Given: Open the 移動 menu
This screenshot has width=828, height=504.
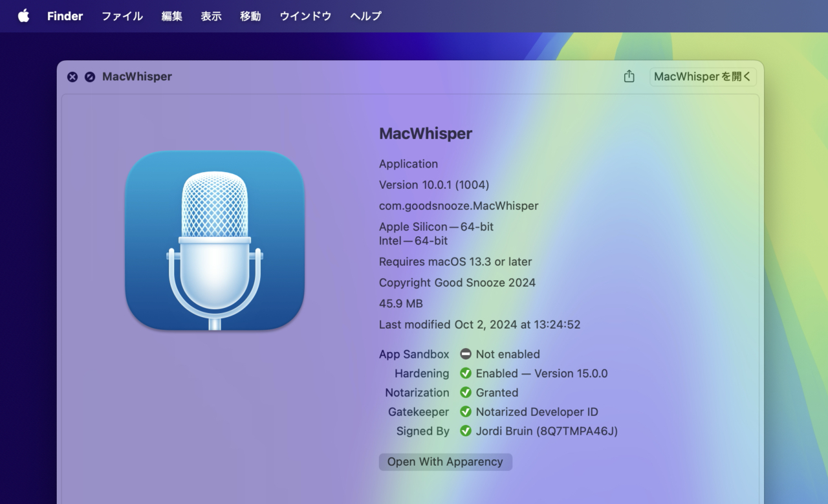Looking at the screenshot, I should [250, 16].
